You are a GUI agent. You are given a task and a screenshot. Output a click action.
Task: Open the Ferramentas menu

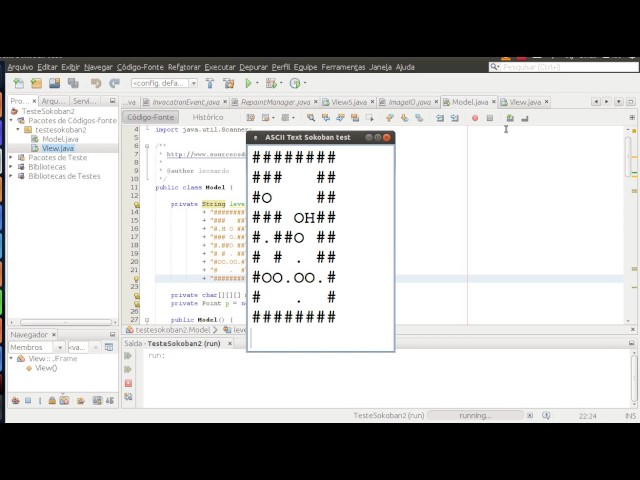[x=343, y=67]
